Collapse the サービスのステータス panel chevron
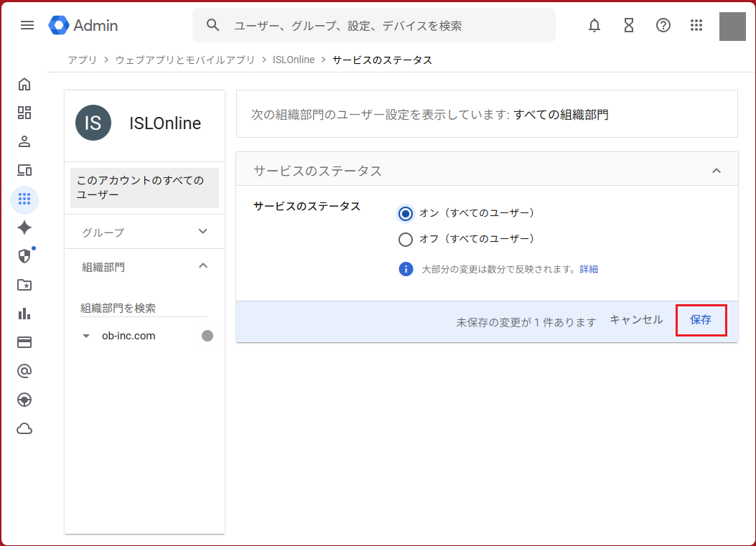This screenshot has width=756, height=546. click(x=717, y=171)
